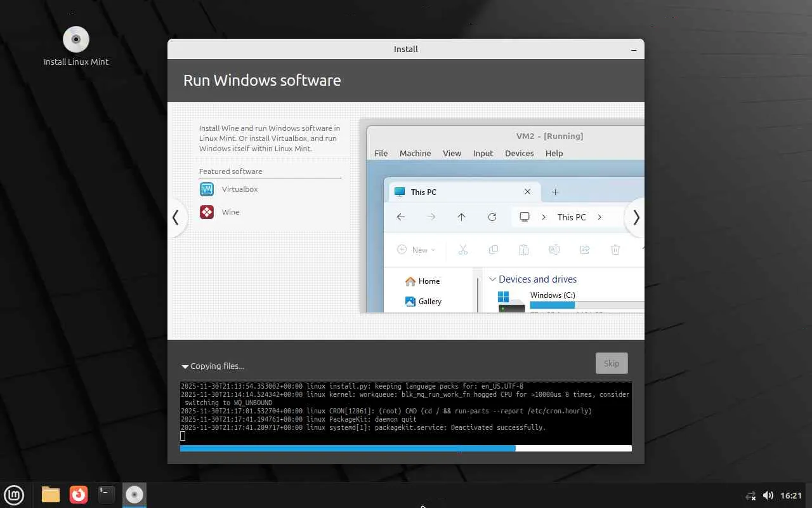Click This PC in the address bar
This screenshot has height=508, width=812.
[572, 217]
